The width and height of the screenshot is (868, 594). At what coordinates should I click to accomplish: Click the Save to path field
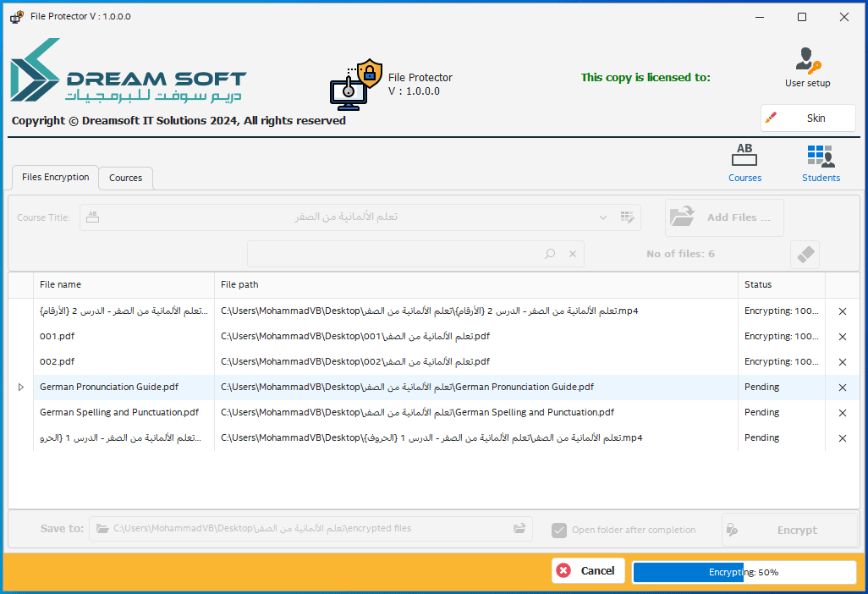(x=310, y=529)
